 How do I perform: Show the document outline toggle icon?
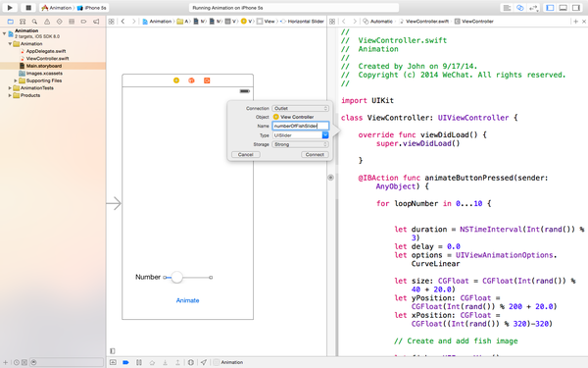point(113,350)
